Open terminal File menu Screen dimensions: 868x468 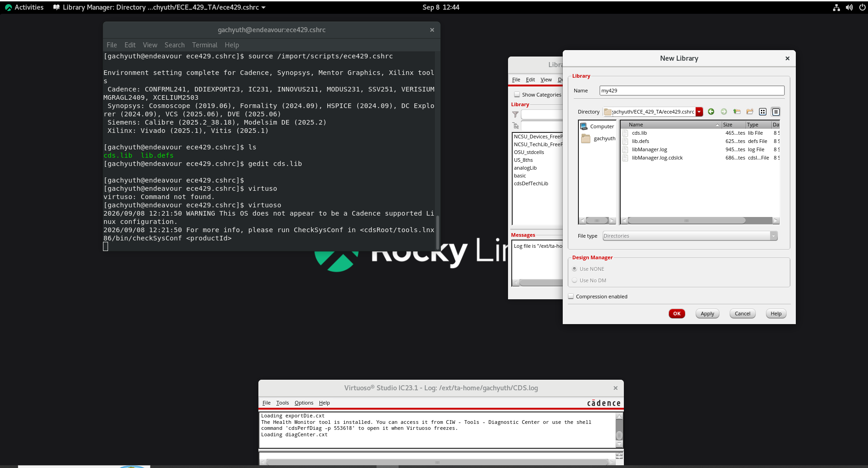click(112, 45)
